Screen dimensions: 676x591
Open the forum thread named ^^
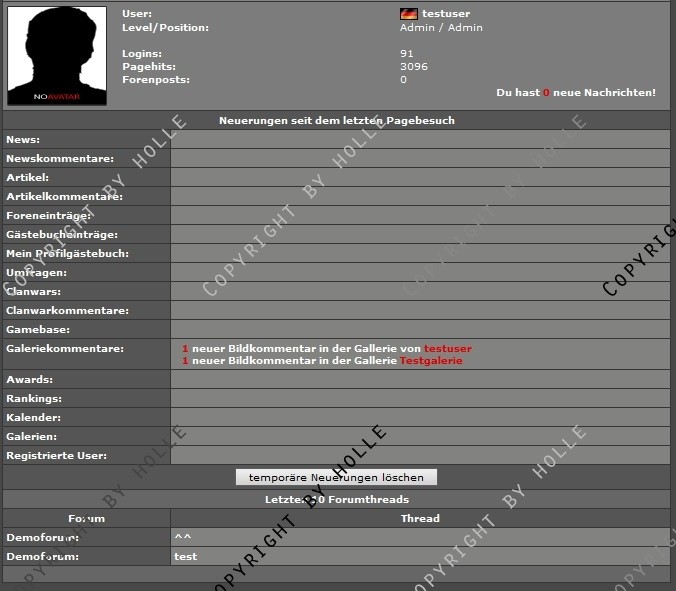[x=182, y=537]
